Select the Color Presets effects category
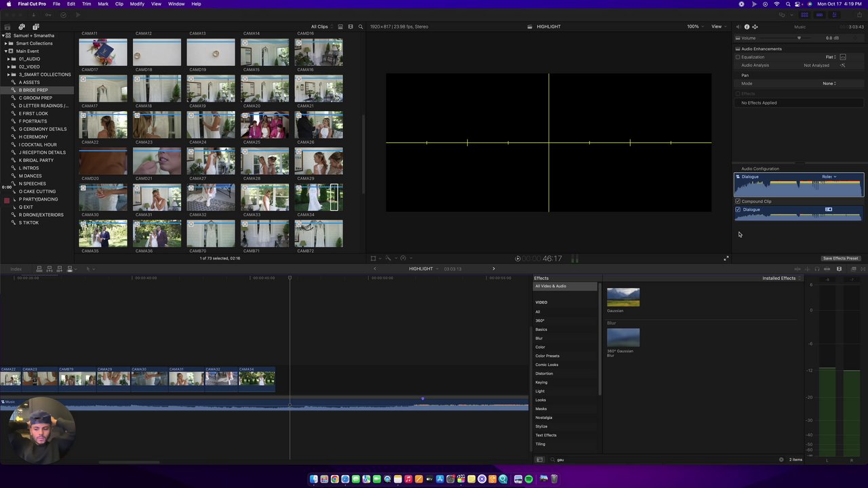 [547, 356]
